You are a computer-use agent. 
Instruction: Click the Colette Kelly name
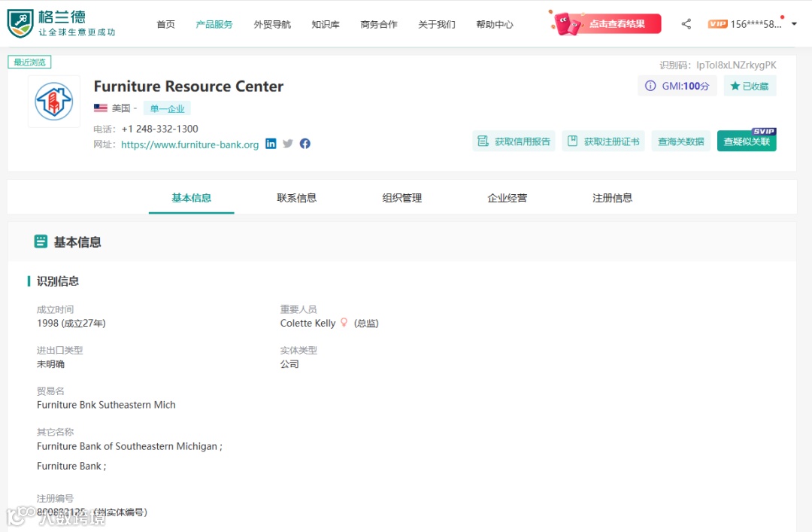[308, 323]
